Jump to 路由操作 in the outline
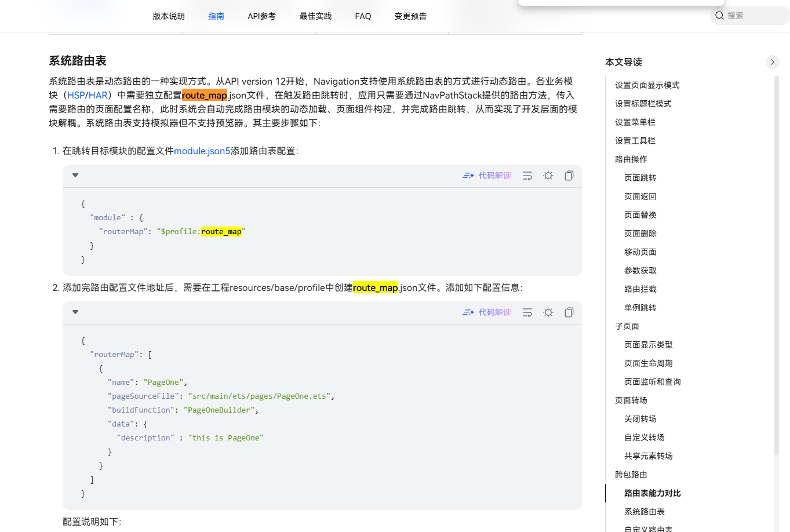790x532 pixels. tap(631, 159)
